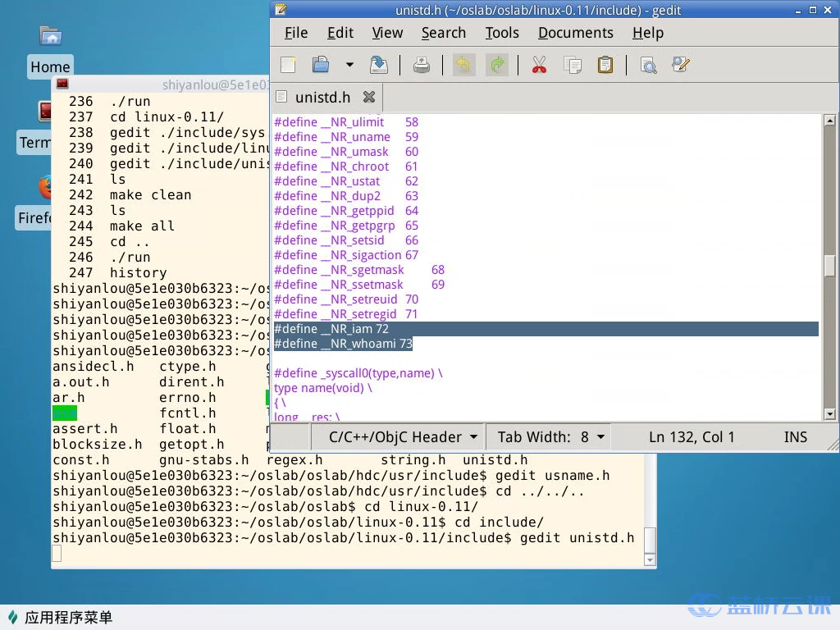
Task: Click 'gedit usname.h' command in terminal
Action: (552, 476)
